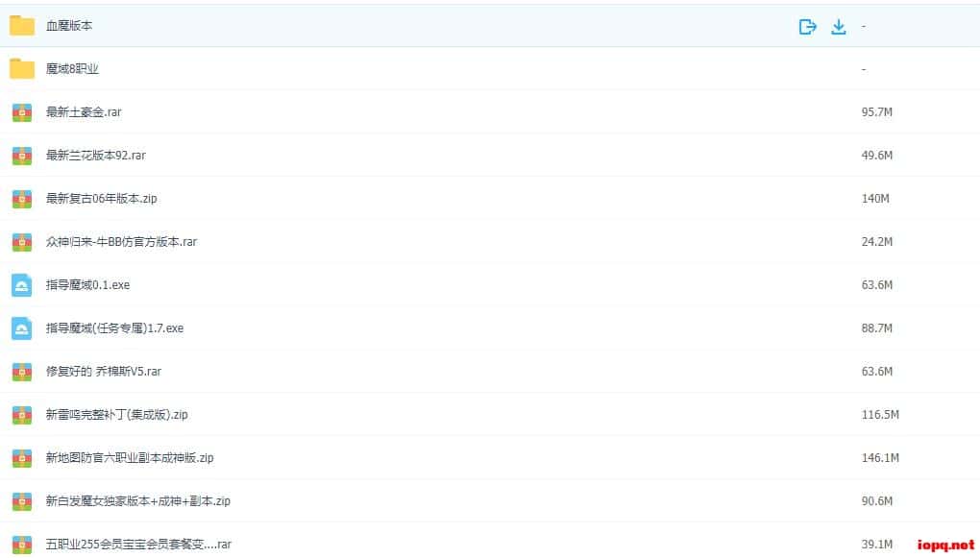The width and height of the screenshot is (980, 558).
Task: Click the 140M size of 最新复古06年版本.zip
Action: pyautogui.click(x=875, y=199)
